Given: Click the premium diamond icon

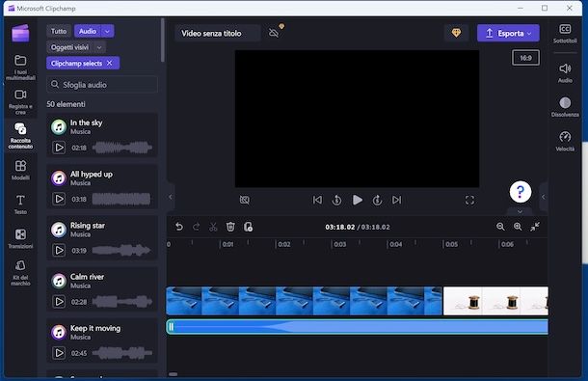Looking at the screenshot, I should [x=456, y=33].
